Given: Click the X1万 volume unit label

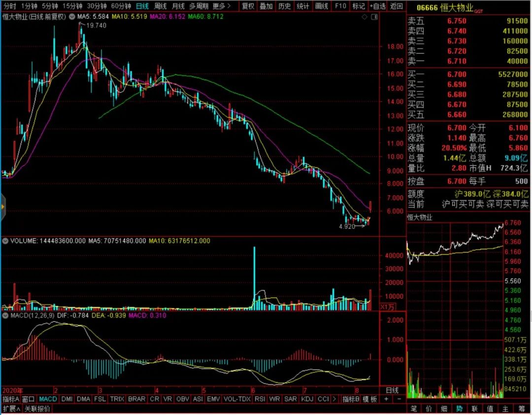Looking at the screenshot, I should pyautogui.click(x=387, y=306).
